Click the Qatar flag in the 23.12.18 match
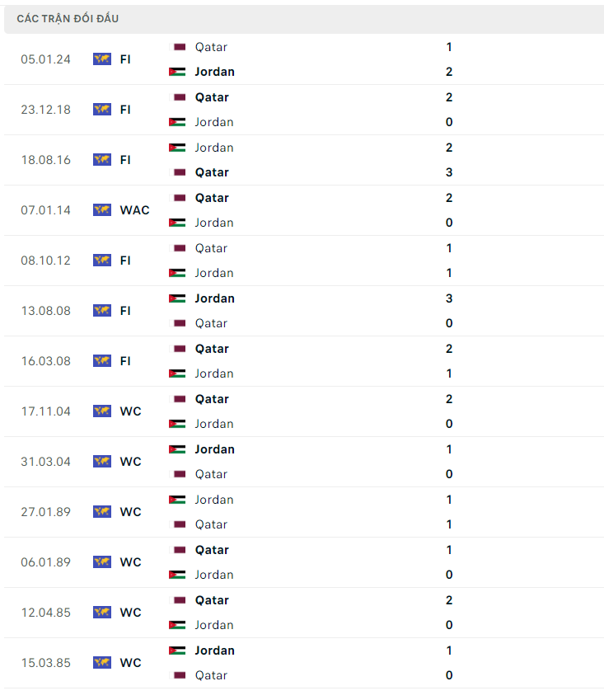604x700 pixels. 177,97
